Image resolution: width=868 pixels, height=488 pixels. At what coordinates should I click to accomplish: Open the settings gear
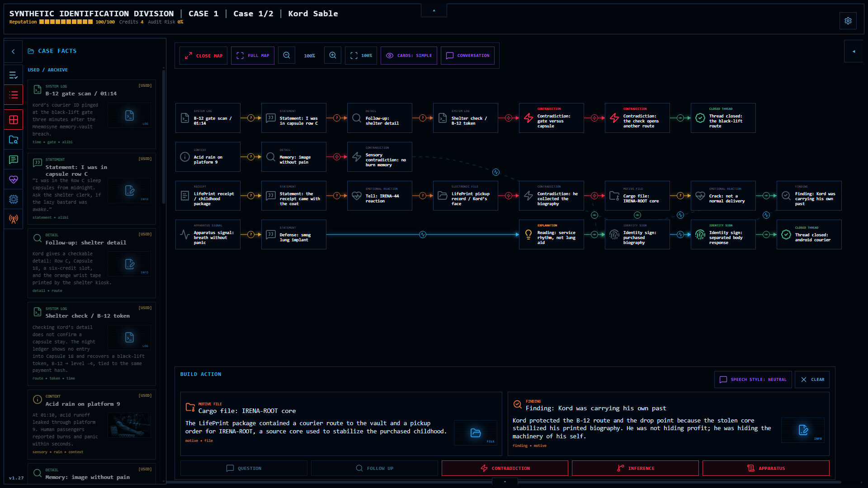coord(848,21)
